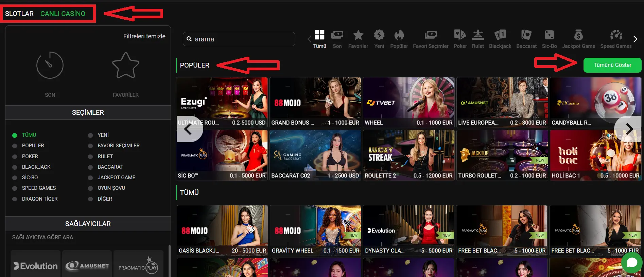Select the FAVORİ SEÇİMLER filter radio
Image resolution: width=644 pixels, height=277 pixels.
point(90,146)
